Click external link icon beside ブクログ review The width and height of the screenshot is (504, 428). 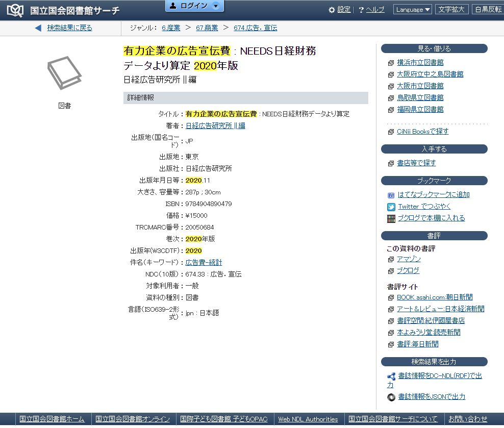(x=391, y=271)
